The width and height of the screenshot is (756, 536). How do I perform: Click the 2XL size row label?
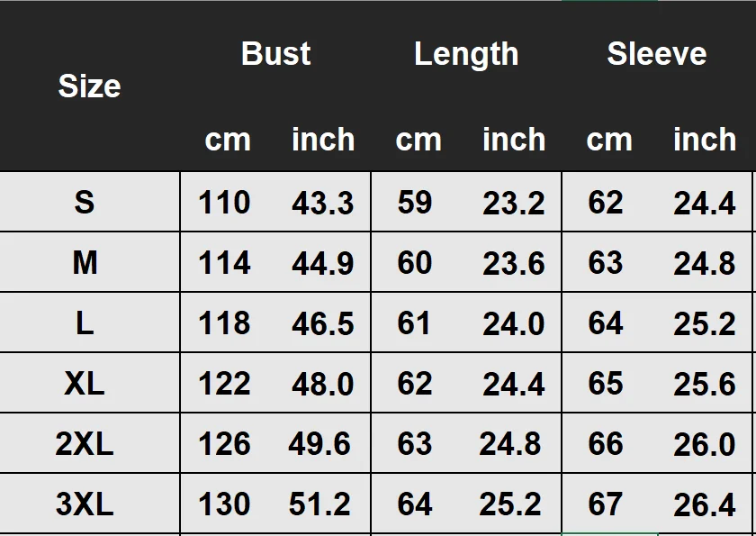tap(85, 444)
